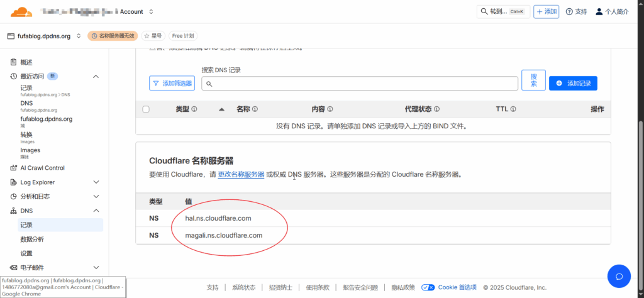Tick the select-all DNS records checkbox
This screenshot has height=298, width=644.
146,109
